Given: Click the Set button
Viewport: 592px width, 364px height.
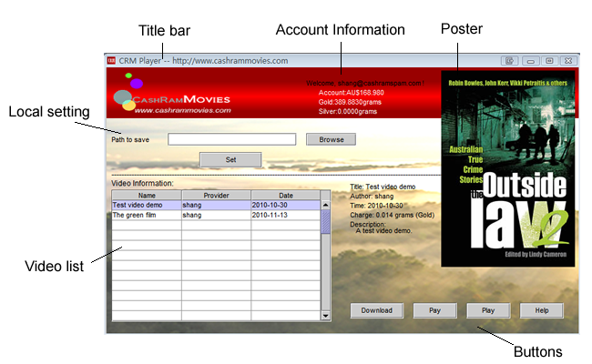Looking at the screenshot, I should [x=230, y=159].
